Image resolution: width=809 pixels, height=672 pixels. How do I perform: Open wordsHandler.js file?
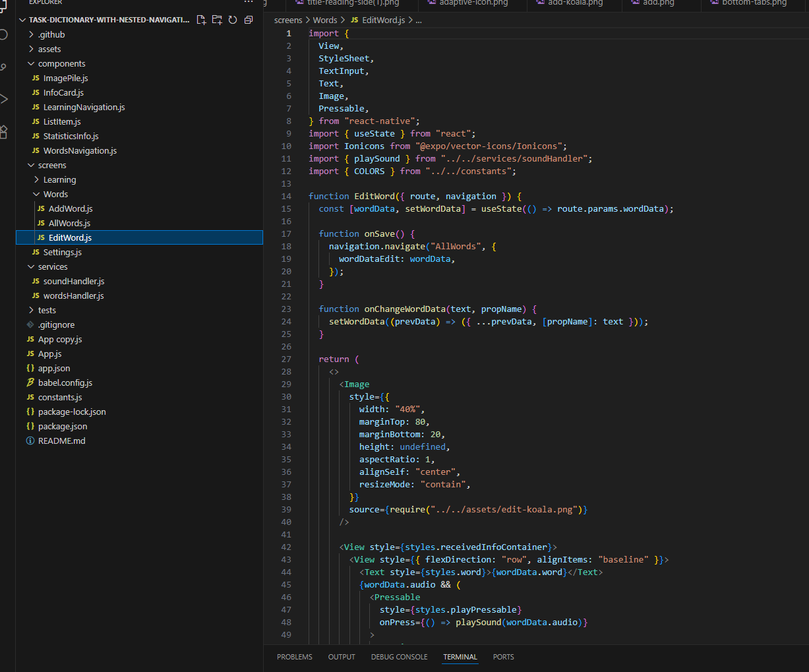click(x=74, y=296)
